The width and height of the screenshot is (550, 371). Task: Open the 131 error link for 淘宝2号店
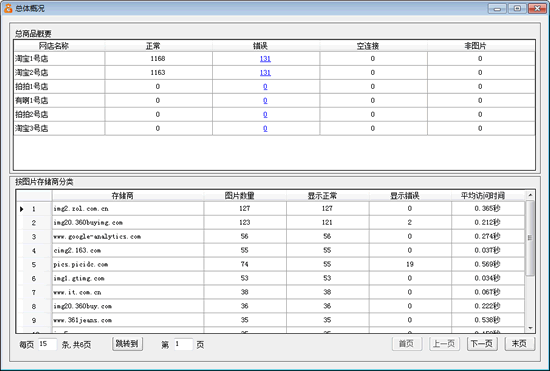pos(265,73)
